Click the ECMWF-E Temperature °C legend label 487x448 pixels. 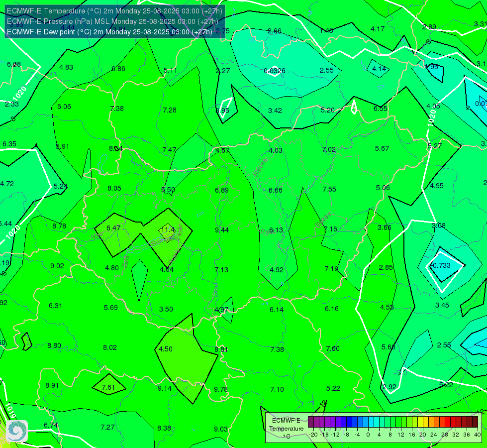coord(286,429)
